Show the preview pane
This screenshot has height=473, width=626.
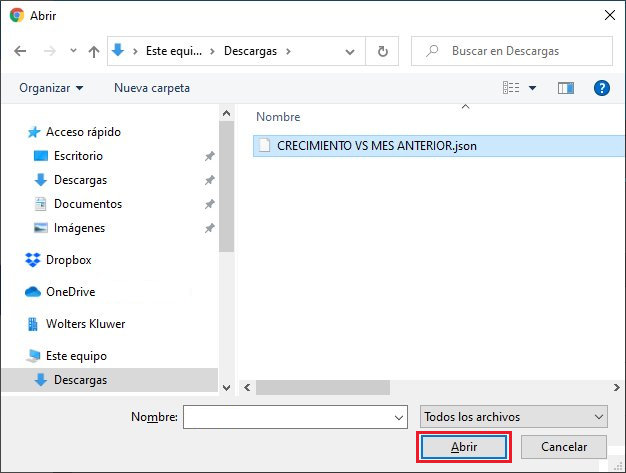(x=566, y=88)
